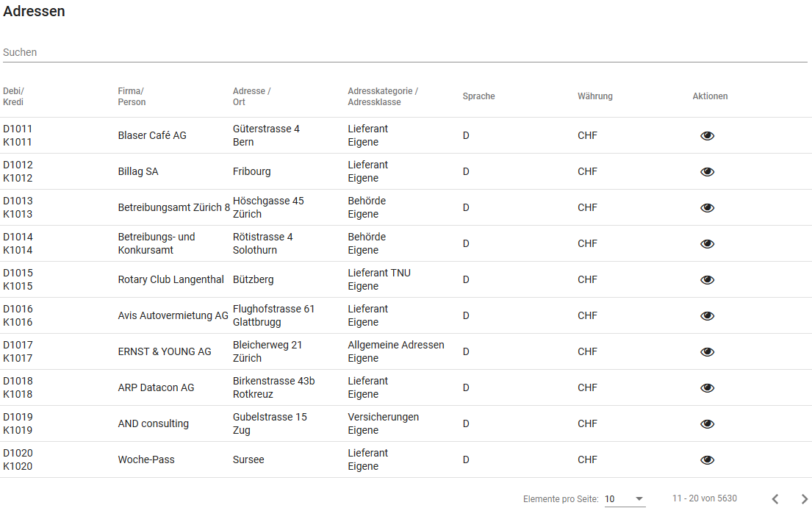View details of Billag SA via eye icon

coord(707,172)
